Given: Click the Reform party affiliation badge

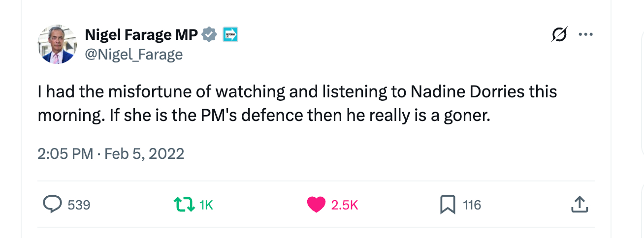Looking at the screenshot, I should coord(230,34).
